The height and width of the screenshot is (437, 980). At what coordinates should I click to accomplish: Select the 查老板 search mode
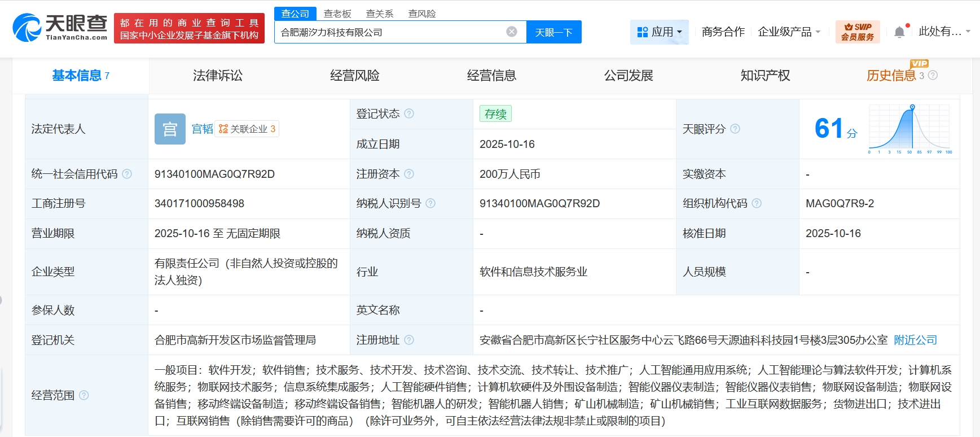coord(337,14)
